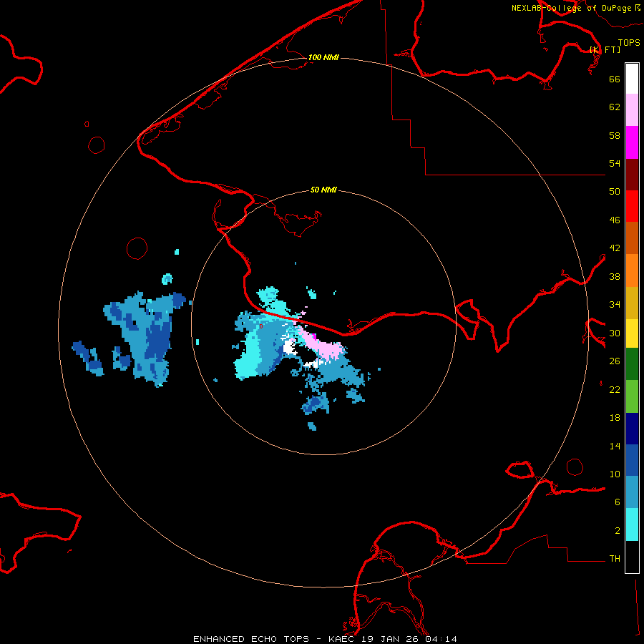Click the dark green legend swatch

[x=632, y=364]
